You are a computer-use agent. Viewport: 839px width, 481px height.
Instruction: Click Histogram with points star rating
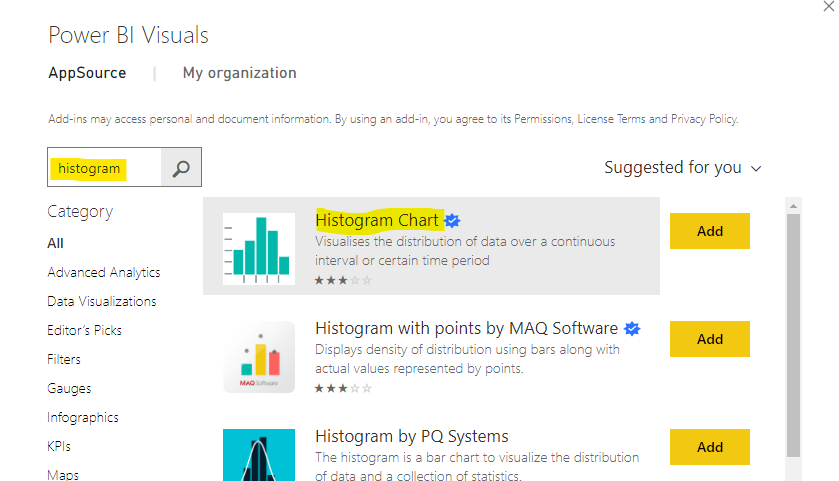(x=343, y=388)
